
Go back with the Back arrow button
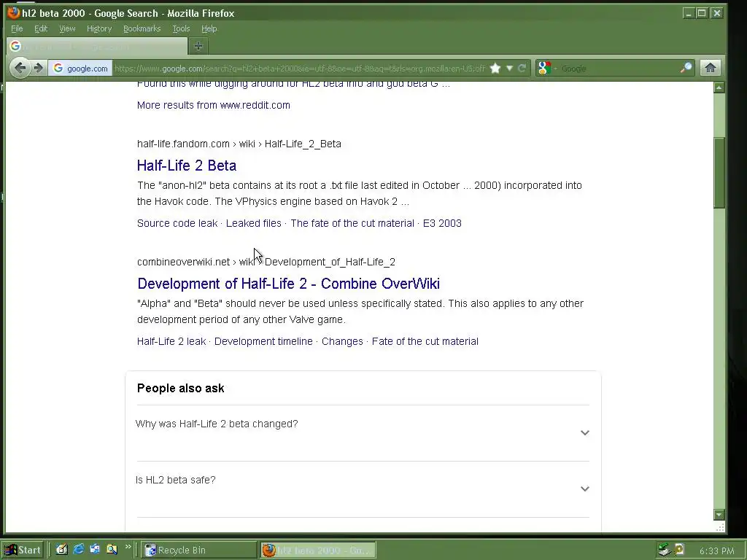[x=20, y=68]
